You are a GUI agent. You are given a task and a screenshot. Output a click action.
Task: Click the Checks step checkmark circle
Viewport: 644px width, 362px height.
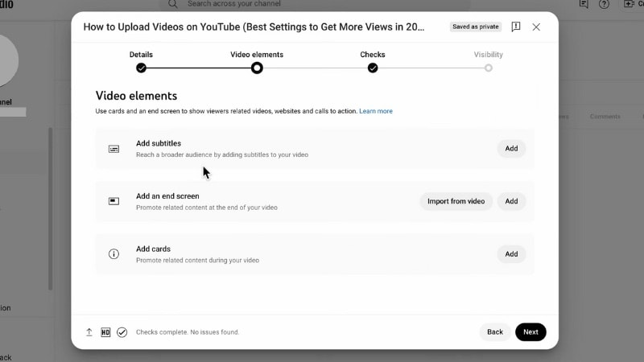373,68
